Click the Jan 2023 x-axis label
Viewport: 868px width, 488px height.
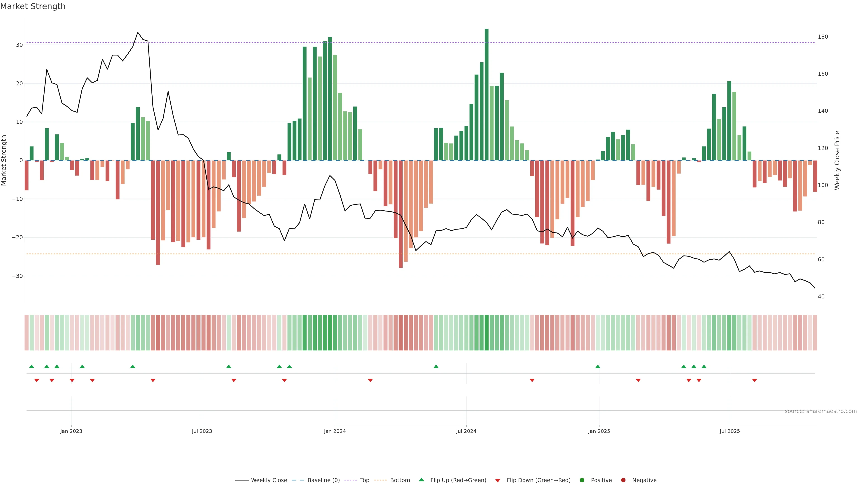71,431
